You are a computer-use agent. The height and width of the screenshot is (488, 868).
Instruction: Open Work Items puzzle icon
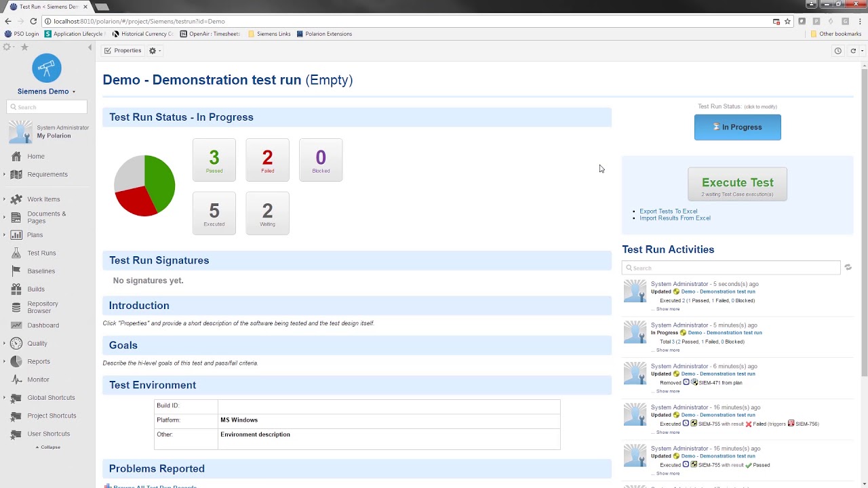[16, 199]
